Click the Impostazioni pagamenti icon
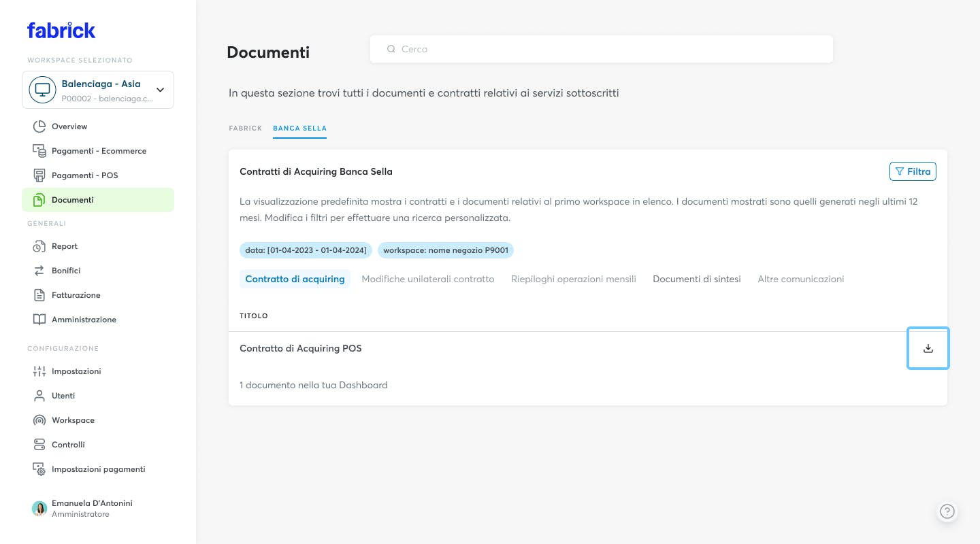The width and height of the screenshot is (980, 544). point(39,469)
